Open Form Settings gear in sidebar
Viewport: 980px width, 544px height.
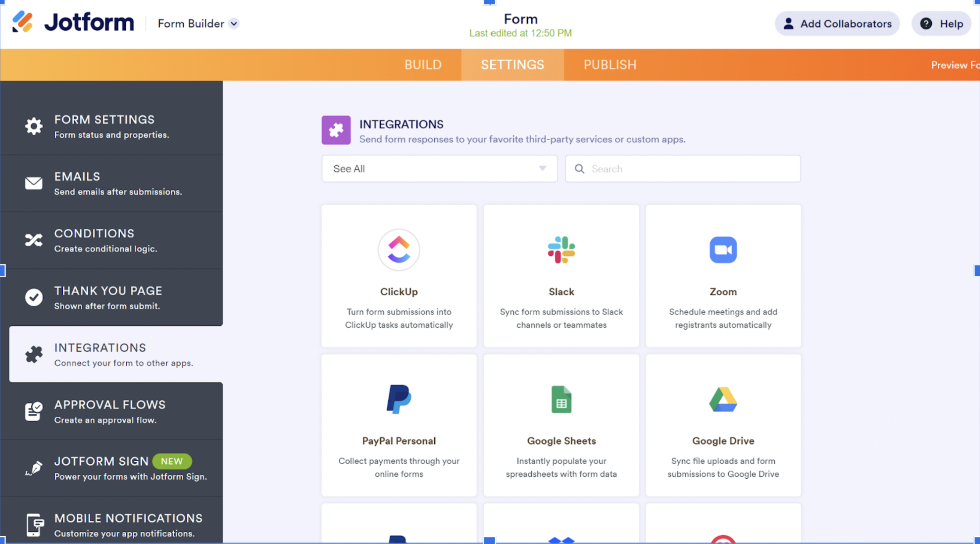coord(34,126)
